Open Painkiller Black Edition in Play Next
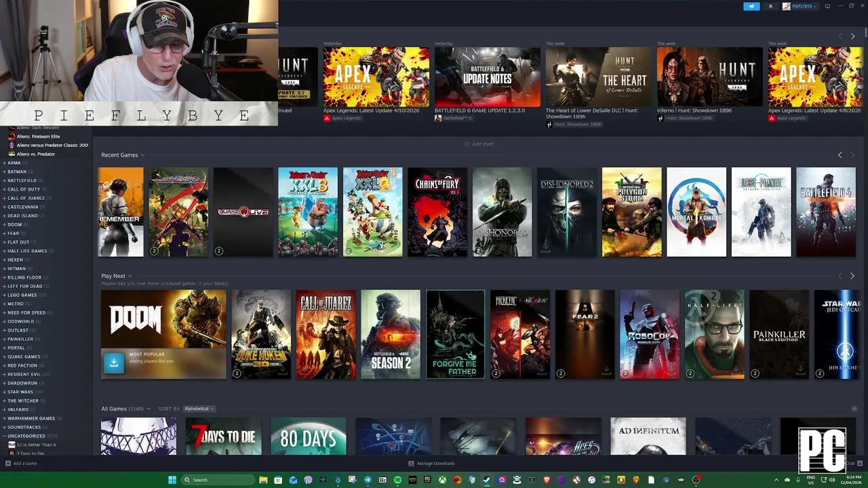 point(779,334)
